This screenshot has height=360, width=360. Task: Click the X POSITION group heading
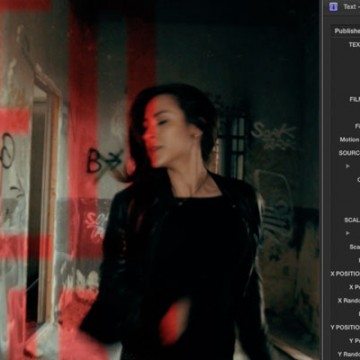[345, 274]
